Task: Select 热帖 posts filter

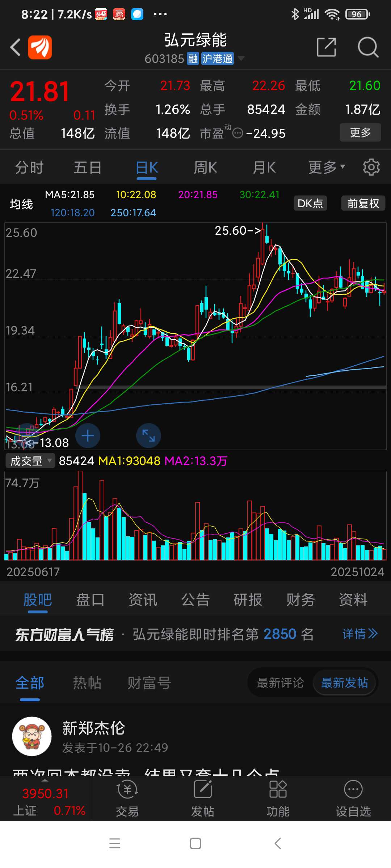Action: coord(87,683)
